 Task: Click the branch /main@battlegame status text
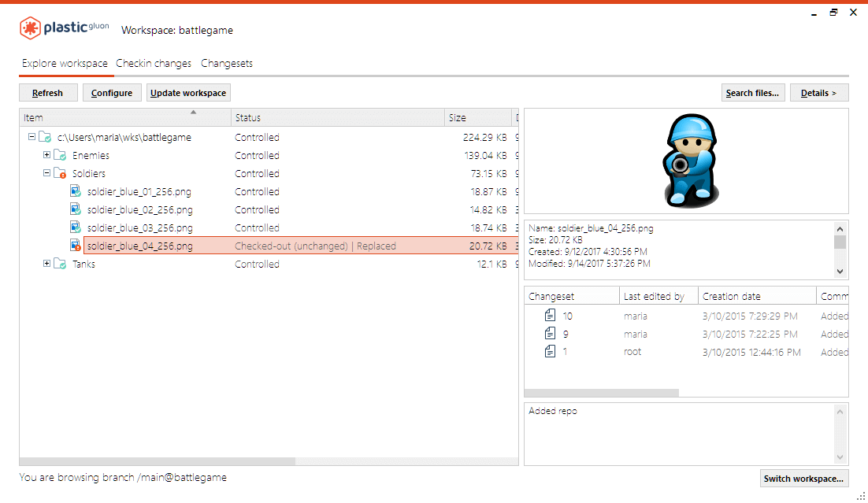(123, 478)
